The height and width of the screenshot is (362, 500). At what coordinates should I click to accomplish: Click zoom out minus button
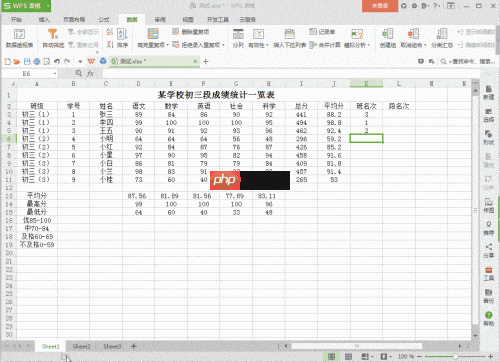point(419,356)
